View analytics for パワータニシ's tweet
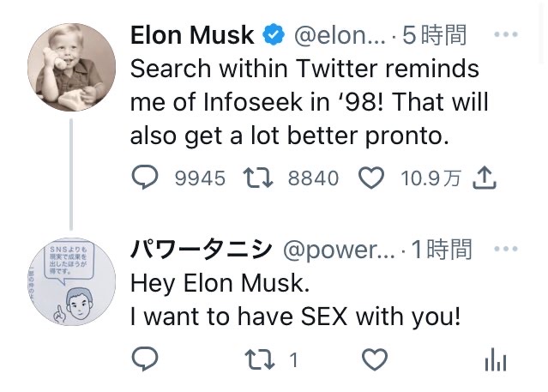Screen dimensions: 548x392 495,361
